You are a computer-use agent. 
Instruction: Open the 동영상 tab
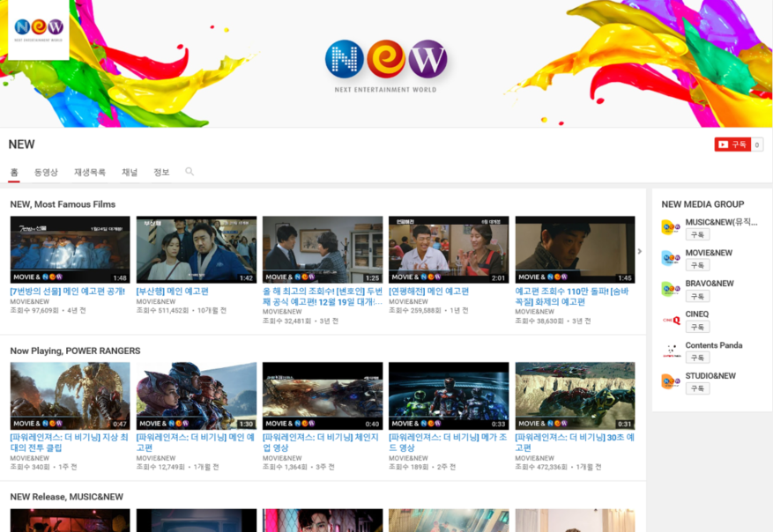[x=46, y=172]
